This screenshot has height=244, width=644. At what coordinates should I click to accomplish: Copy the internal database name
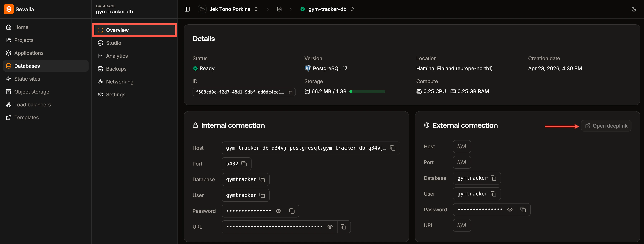coord(262,180)
